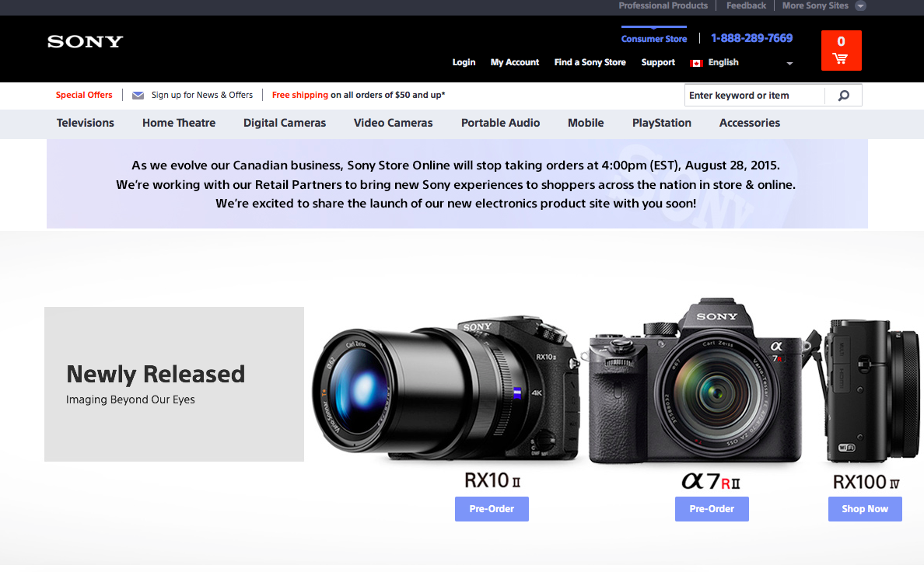Viewport: 924px width, 572px height.
Task: Open the English language dropdown arrow
Action: click(x=789, y=64)
